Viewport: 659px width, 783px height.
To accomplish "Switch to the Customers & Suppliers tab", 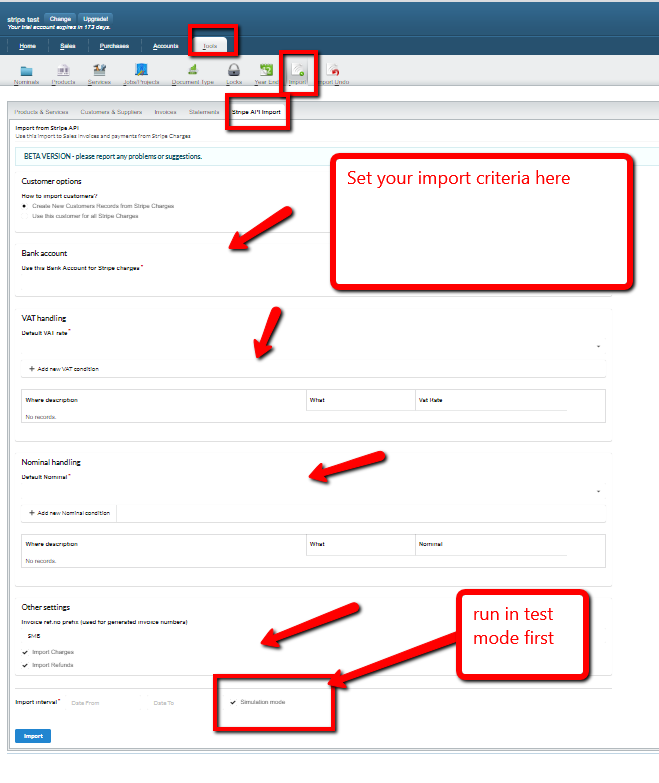I will 111,112.
